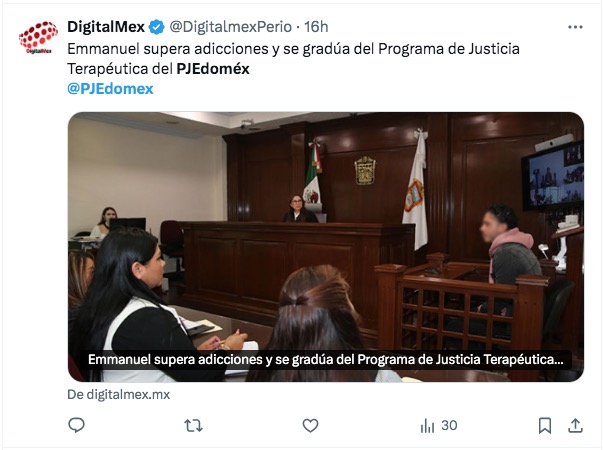Open the three-dot more options menu
Screen dimensions: 603x450
click(575, 27)
